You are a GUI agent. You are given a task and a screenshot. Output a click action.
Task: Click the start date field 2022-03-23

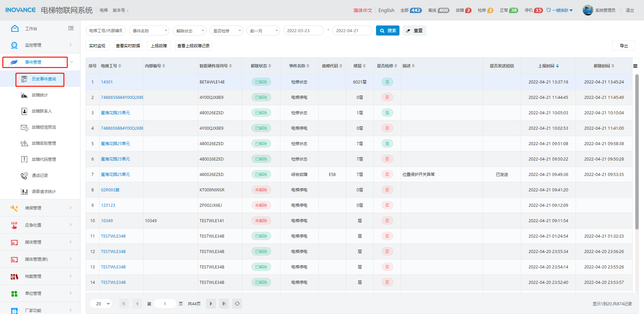point(303,30)
